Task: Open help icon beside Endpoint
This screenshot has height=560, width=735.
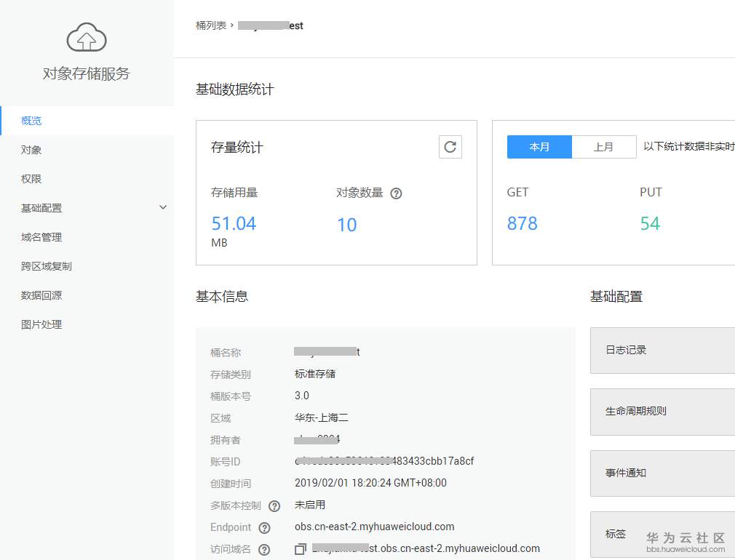Action: pos(264,528)
